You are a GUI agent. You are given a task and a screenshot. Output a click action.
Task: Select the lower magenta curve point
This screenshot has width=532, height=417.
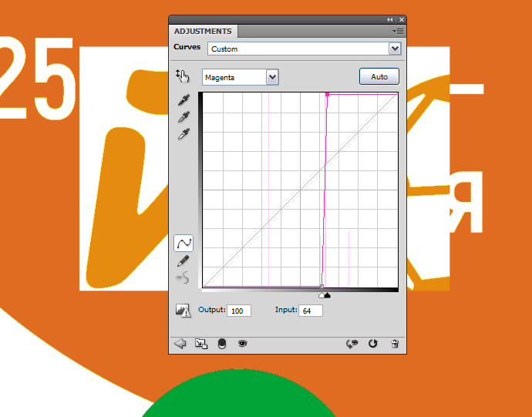pos(322,287)
